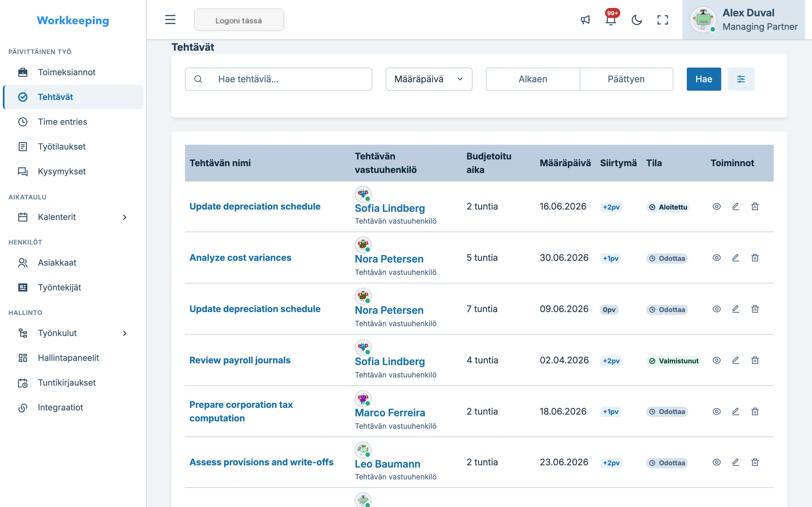Delete the Assess provisions and write-offs task
812x507 pixels.
(755, 462)
